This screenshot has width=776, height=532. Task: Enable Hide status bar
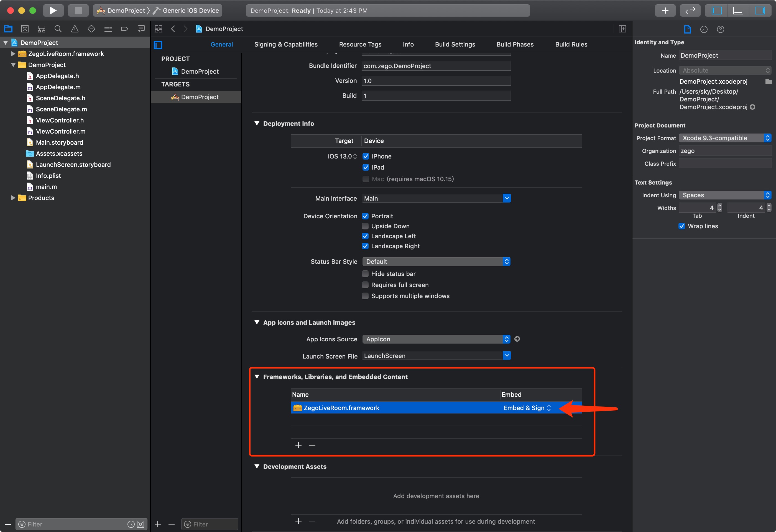click(365, 274)
